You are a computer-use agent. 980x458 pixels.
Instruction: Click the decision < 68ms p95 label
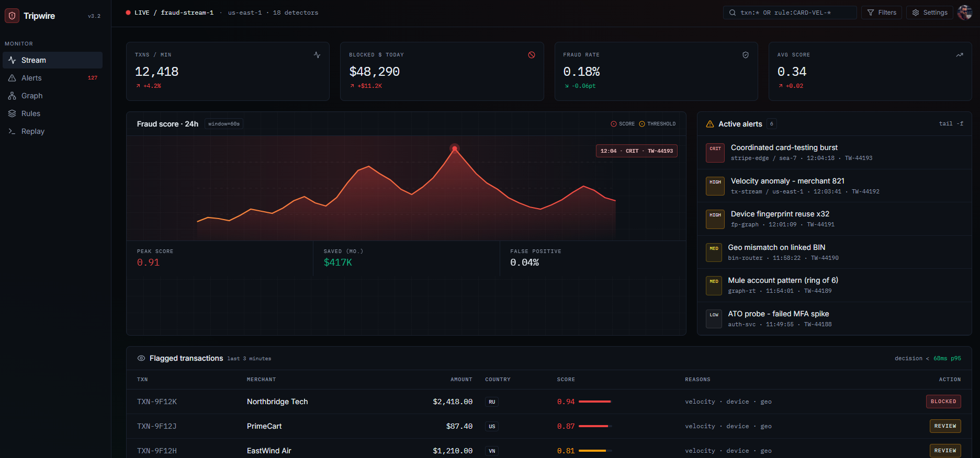coord(928,359)
